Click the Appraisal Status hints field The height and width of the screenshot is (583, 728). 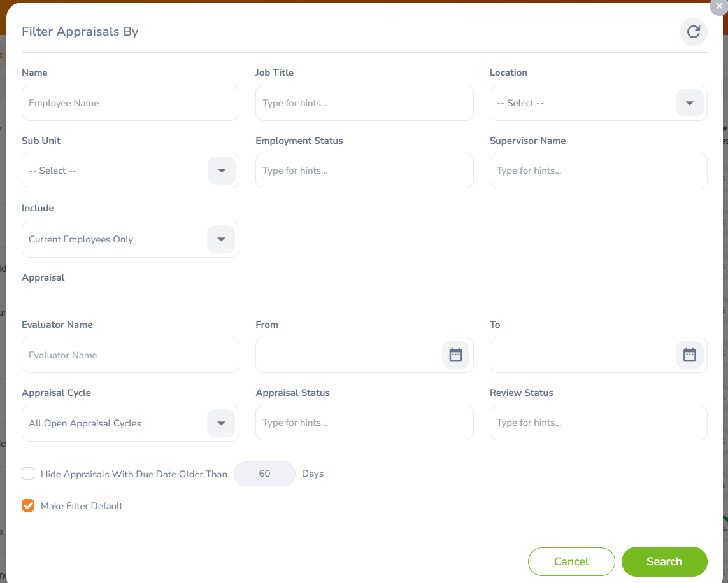pos(364,423)
